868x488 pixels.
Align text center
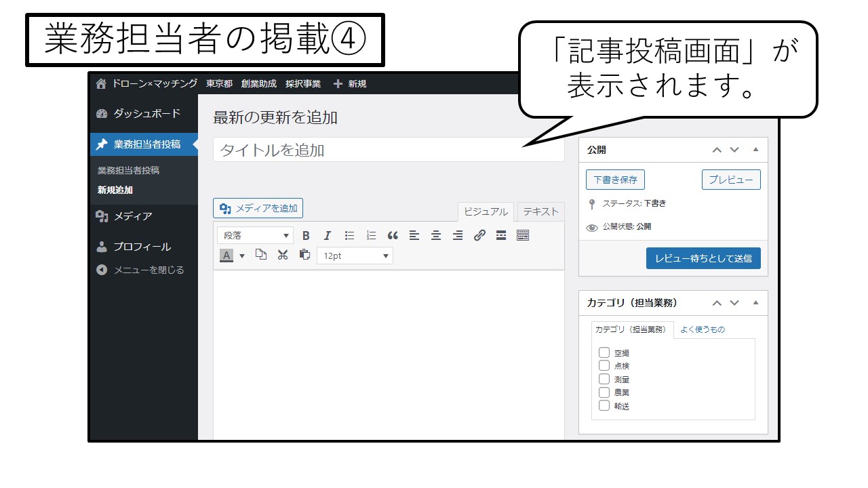click(436, 235)
